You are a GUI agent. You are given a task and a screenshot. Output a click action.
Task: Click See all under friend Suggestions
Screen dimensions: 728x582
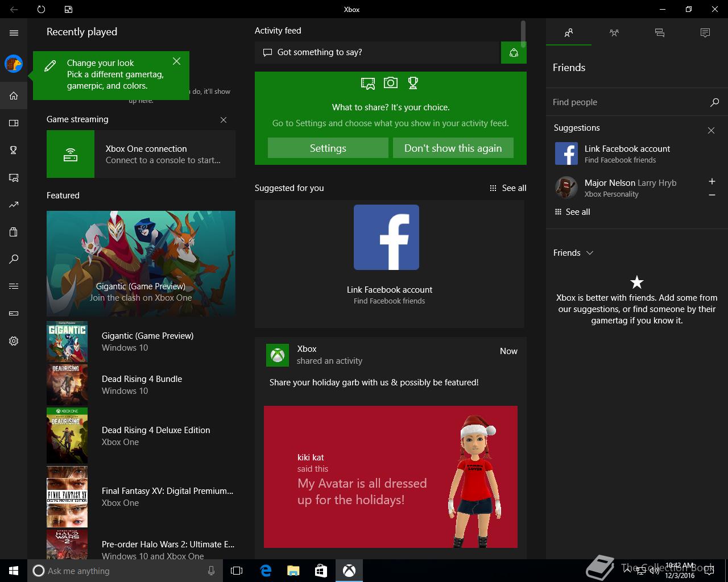click(572, 212)
